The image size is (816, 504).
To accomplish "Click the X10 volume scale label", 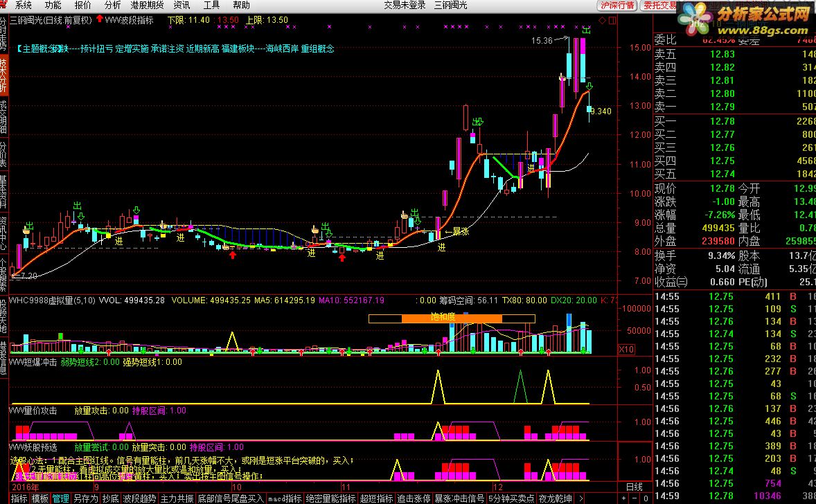I will click(x=627, y=349).
